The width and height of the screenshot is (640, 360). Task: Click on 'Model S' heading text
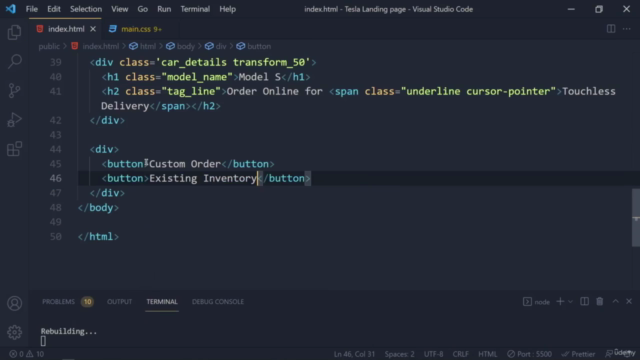[260, 77]
